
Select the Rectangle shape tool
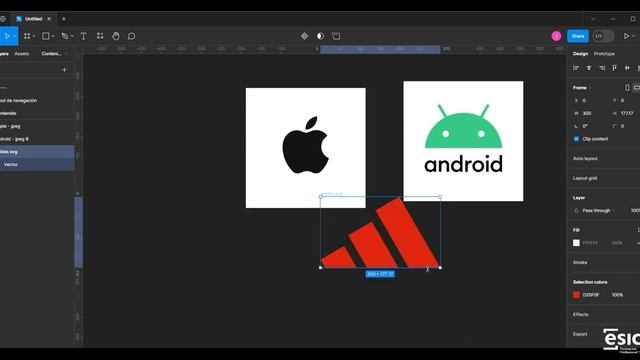(x=46, y=36)
